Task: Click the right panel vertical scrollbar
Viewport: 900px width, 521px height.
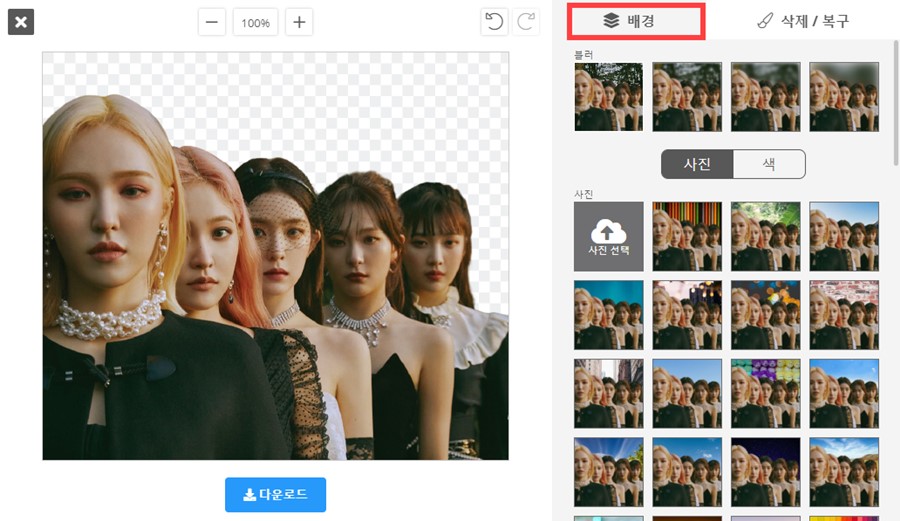Action: coord(896,103)
